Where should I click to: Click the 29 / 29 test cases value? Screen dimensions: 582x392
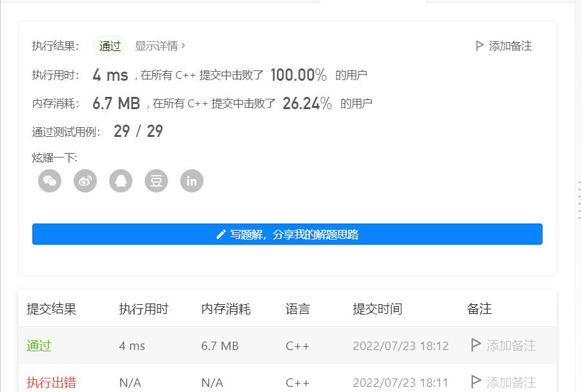[138, 131]
